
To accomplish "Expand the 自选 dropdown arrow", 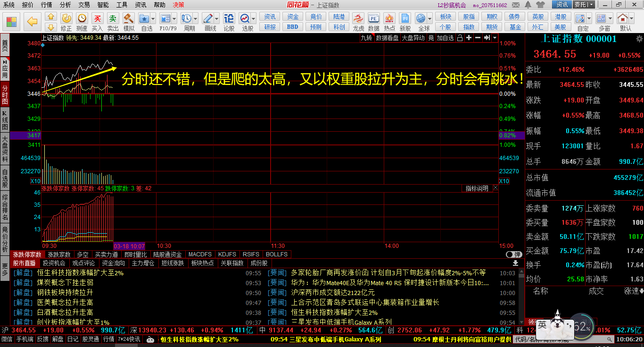I will (153, 19).
